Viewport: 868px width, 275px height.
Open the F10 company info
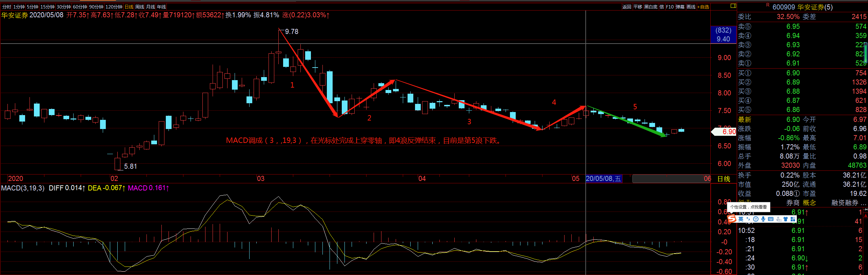pyautogui.click(x=670, y=7)
